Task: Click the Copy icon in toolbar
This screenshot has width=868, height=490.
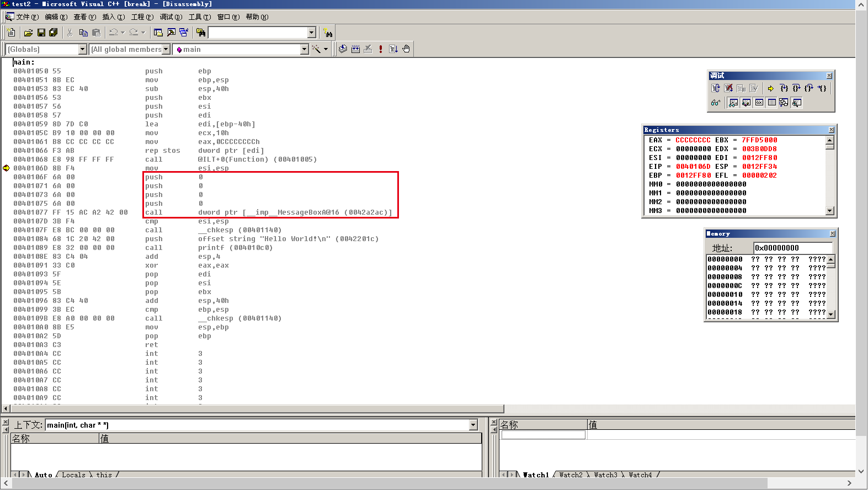Action: point(83,33)
